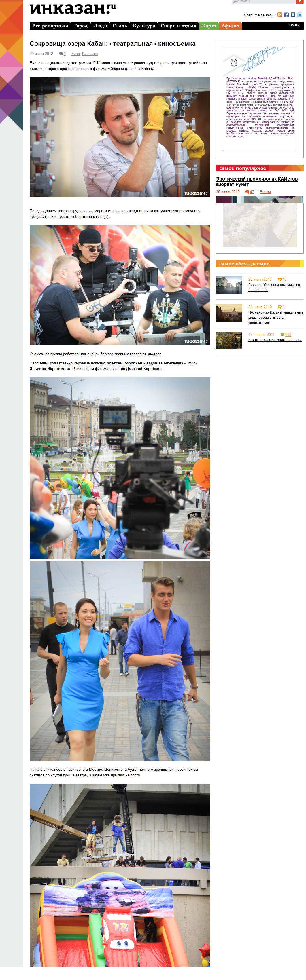This screenshot has width=306, height=980.
Task: Switch to the Культура section
Action: pos(143,26)
